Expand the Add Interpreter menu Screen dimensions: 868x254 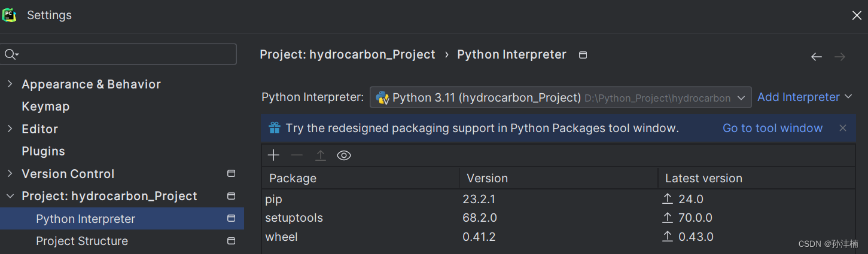(804, 97)
